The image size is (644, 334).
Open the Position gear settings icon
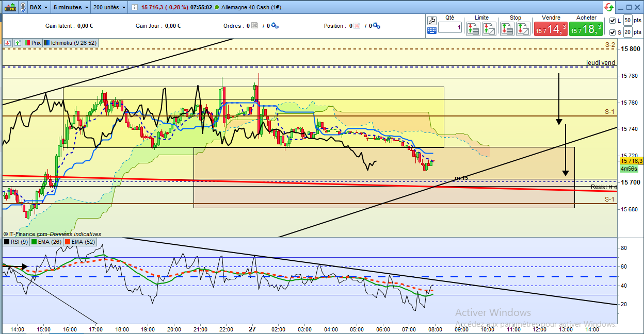[376, 26]
